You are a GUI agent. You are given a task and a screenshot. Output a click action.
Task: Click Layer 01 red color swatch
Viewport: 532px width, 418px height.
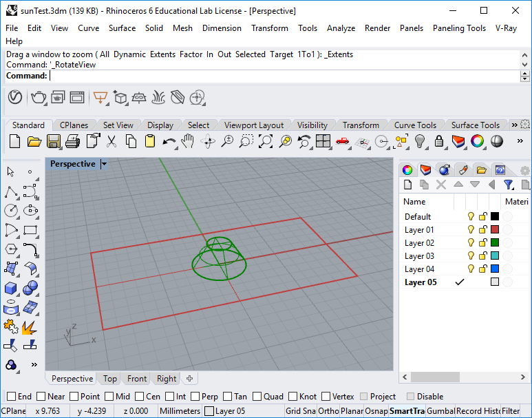[x=494, y=230]
